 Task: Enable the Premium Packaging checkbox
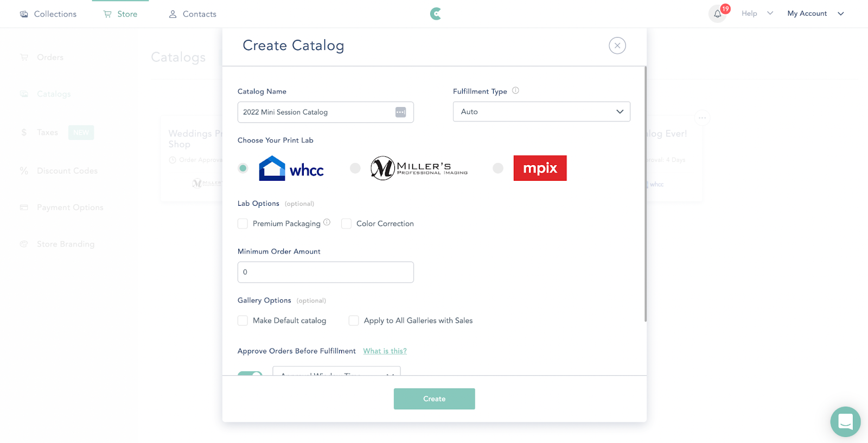click(242, 224)
